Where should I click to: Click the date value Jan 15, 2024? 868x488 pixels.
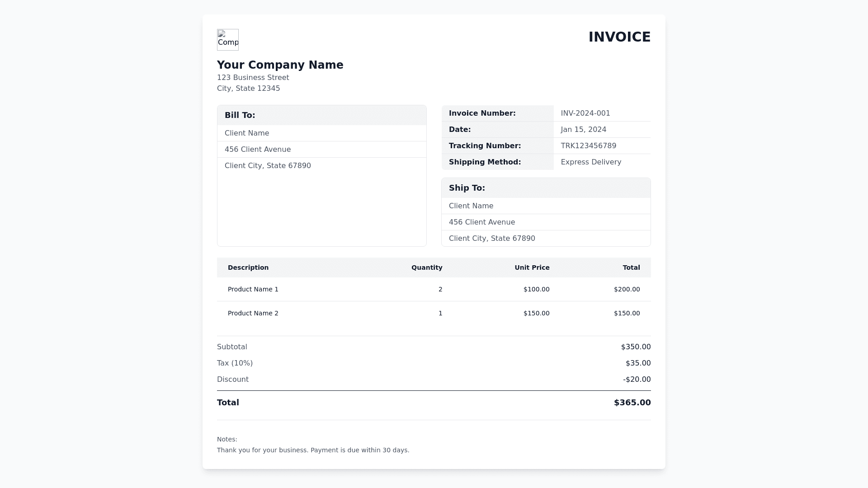583,130
